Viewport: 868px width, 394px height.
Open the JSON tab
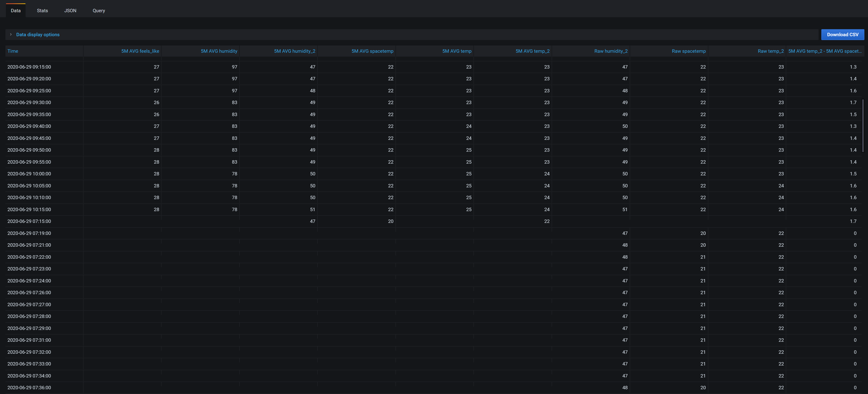click(x=70, y=10)
